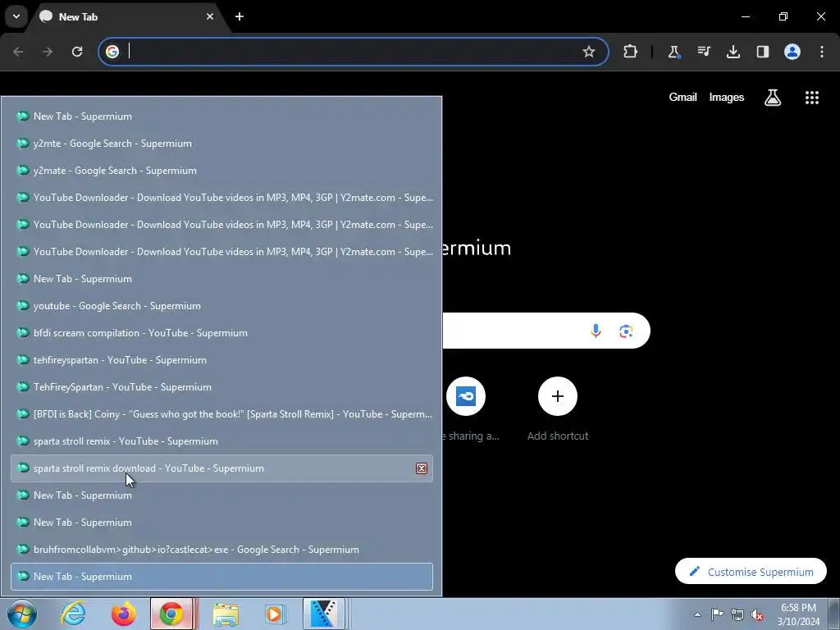Click the muted volume tray icon

[757, 614]
